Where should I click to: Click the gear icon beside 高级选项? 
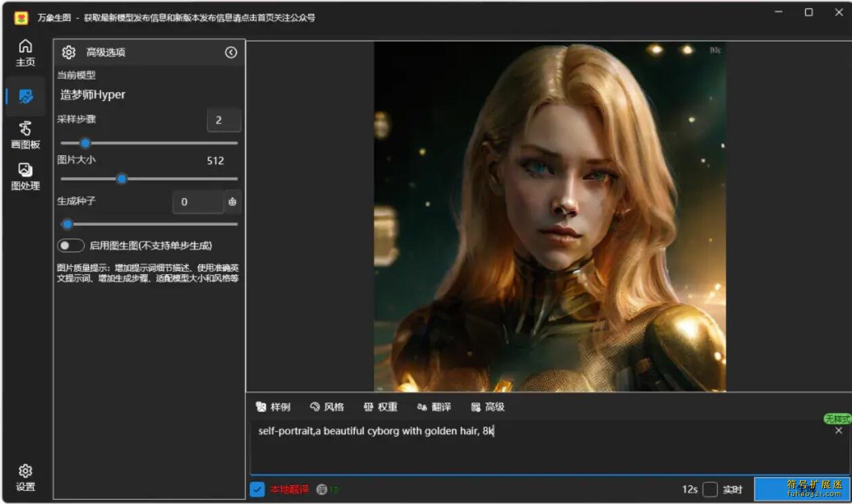(69, 52)
